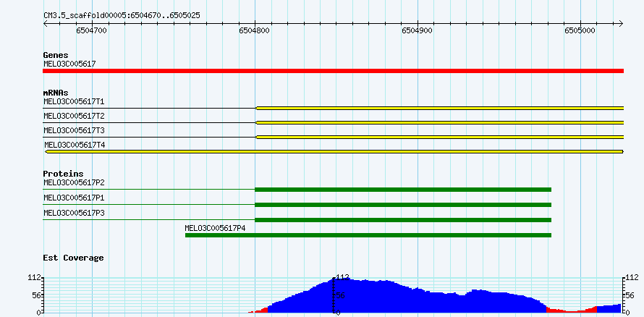Click ruler position 6504700
644x317 pixels.
[92, 30]
